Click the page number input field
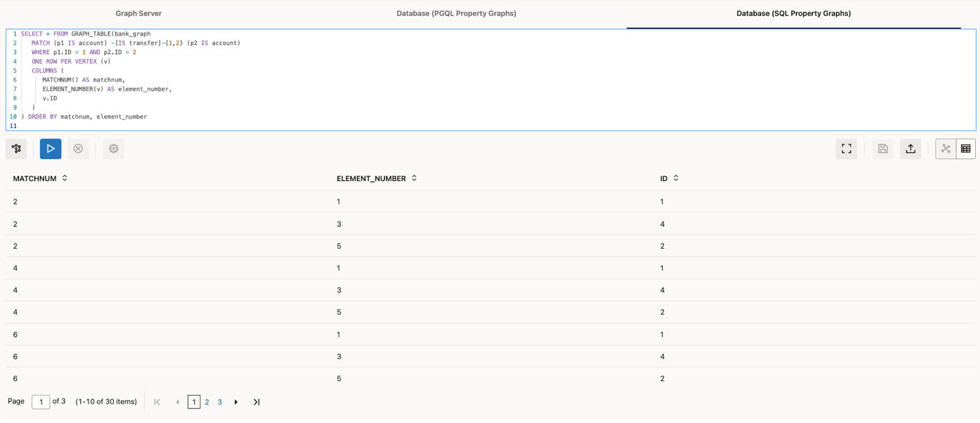The image size is (980, 423). [41, 402]
